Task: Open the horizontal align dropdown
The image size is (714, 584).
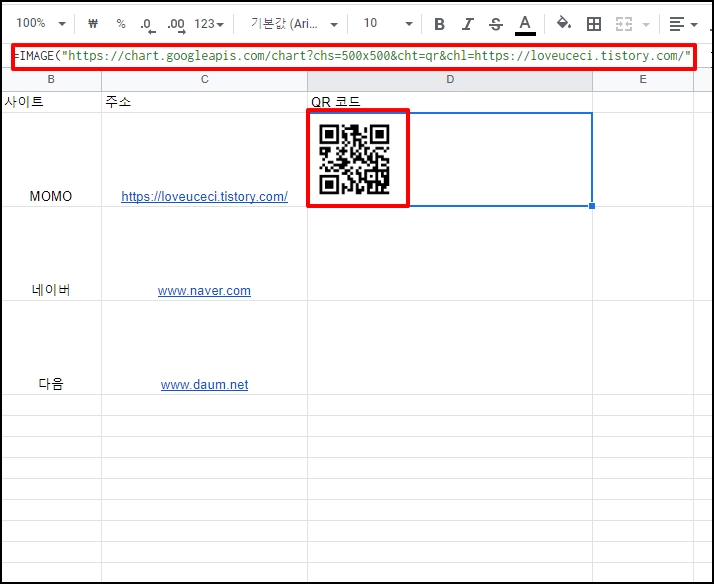Action: tap(683, 24)
